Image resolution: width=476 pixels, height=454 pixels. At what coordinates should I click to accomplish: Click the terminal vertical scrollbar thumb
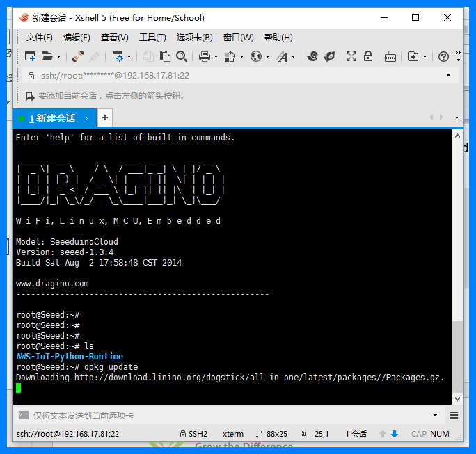click(x=457, y=357)
